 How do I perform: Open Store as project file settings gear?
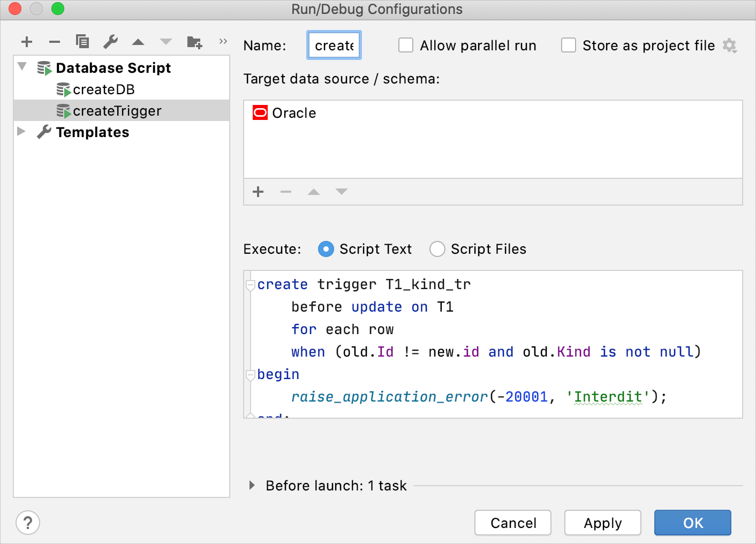[x=730, y=46]
